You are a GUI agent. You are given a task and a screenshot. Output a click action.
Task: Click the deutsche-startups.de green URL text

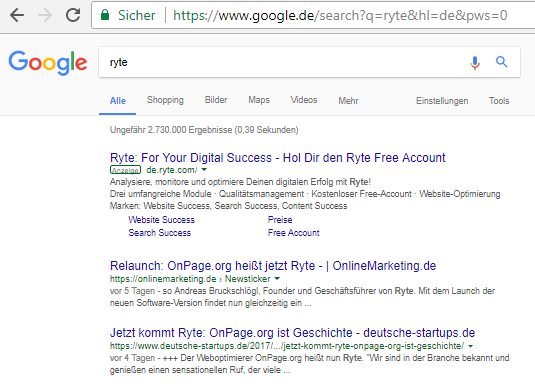(287, 346)
